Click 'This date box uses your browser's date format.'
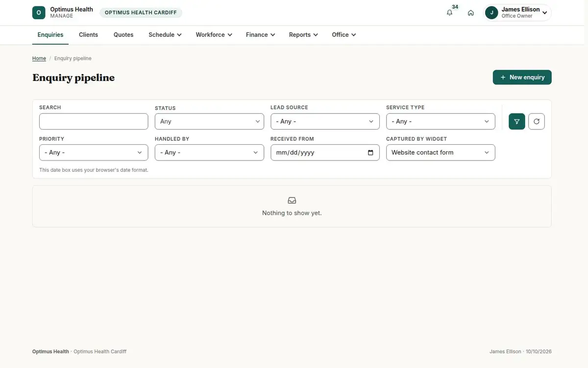This screenshot has width=588, height=368. pyautogui.click(x=94, y=170)
